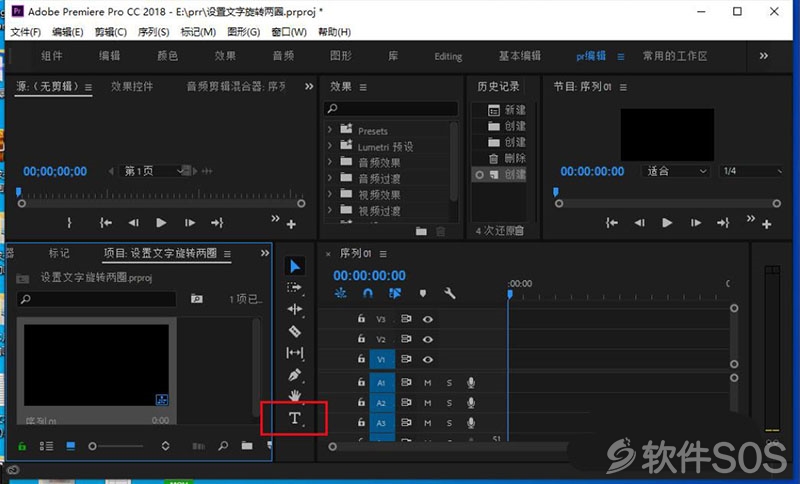Open the 第1页 page dropdown

click(x=154, y=171)
